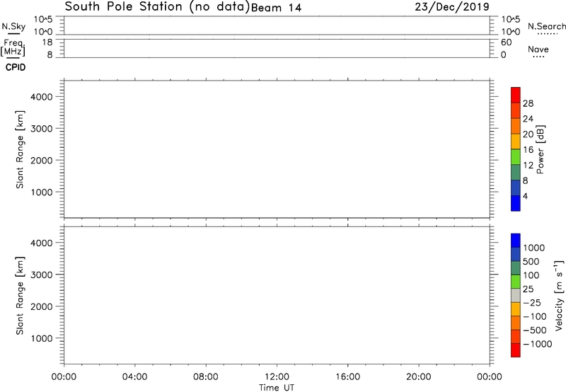Click the right-side '10^5' noise axis label
The height and width of the screenshot is (392, 566).
click(511, 19)
